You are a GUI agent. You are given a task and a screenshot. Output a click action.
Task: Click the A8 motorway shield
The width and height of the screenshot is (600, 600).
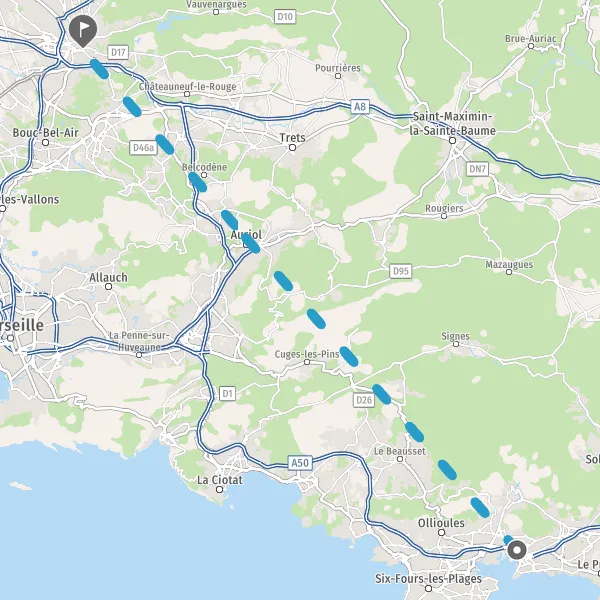[x=360, y=106]
